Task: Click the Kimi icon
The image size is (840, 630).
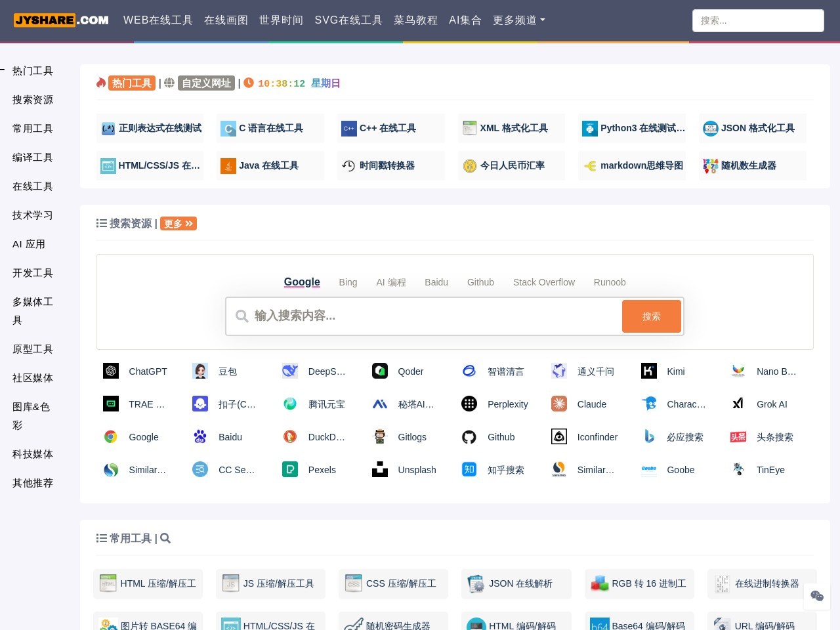Action: point(648,371)
